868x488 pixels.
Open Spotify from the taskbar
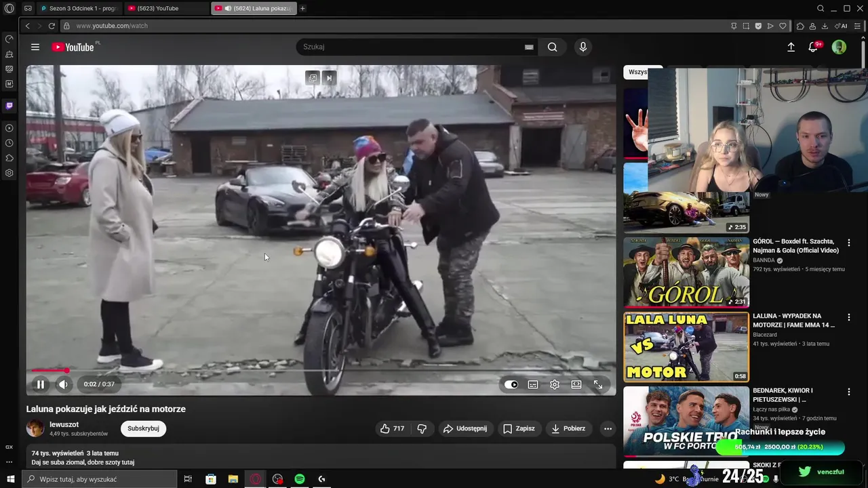point(300,479)
